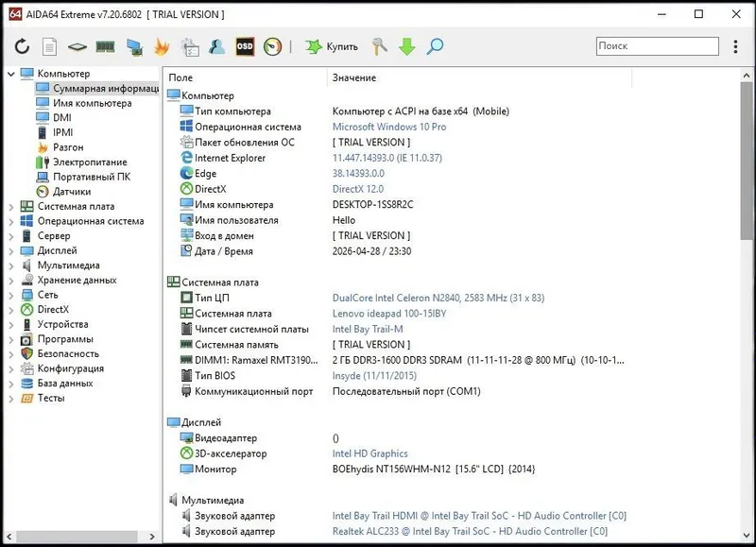Click the tree horizontal scrollbar right arrow
The image size is (756, 547).
point(152,537)
